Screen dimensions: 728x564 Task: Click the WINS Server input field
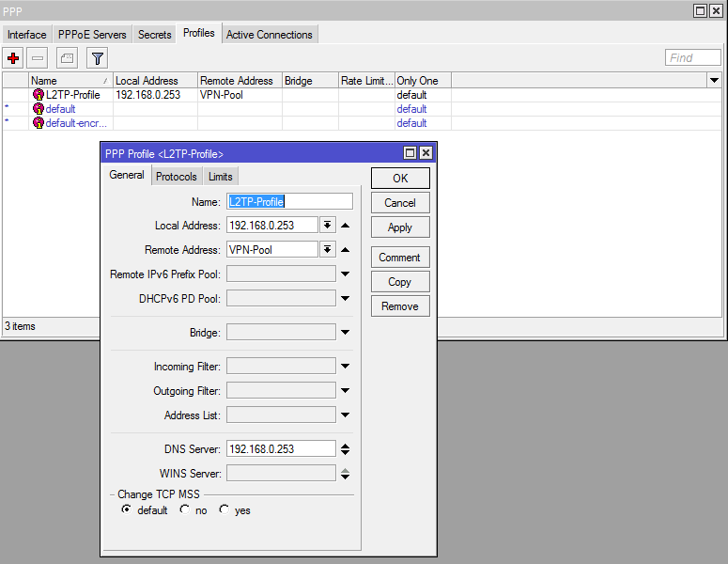click(281, 474)
